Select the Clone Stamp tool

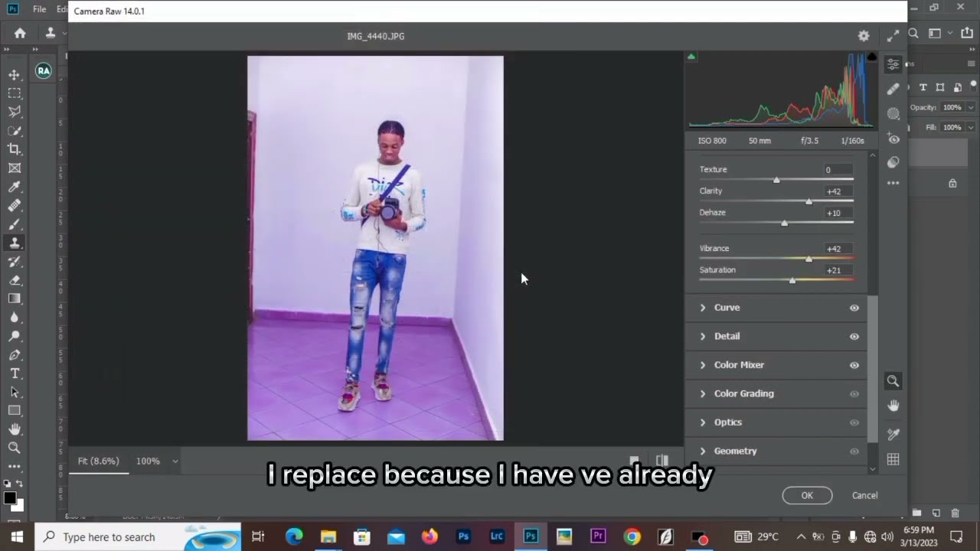tap(15, 243)
